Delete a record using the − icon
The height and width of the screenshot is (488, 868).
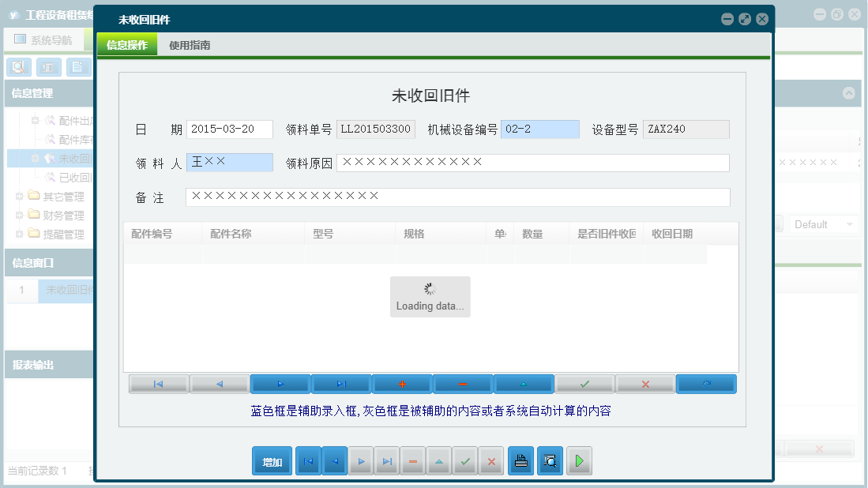[x=463, y=384]
